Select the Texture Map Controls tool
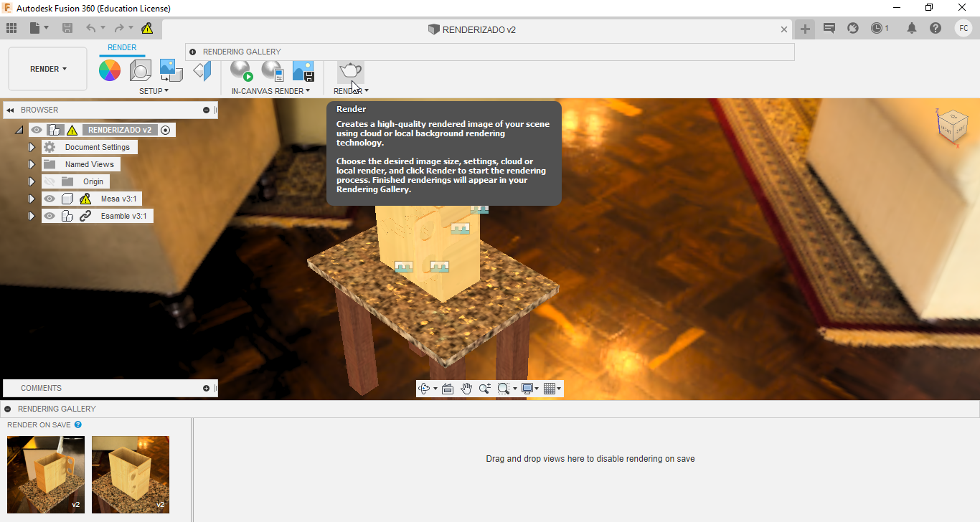The height and width of the screenshot is (522, 980). coord(202,70)
